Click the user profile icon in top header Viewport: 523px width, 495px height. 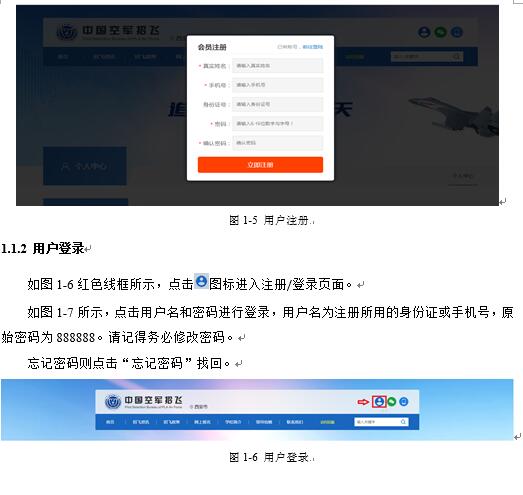pyautogui.click(x=424, y=32)
